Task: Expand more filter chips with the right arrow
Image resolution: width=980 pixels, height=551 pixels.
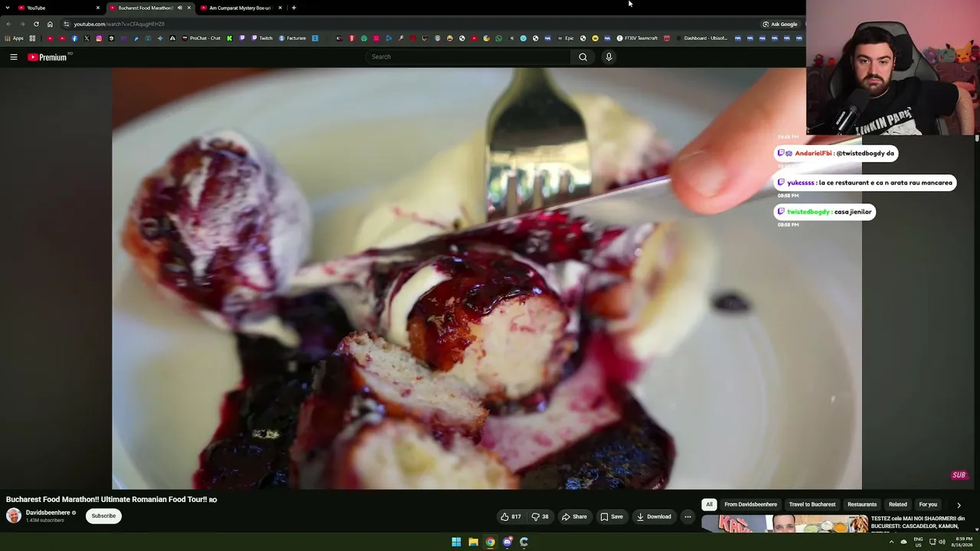Action: (x=959, y=505)
